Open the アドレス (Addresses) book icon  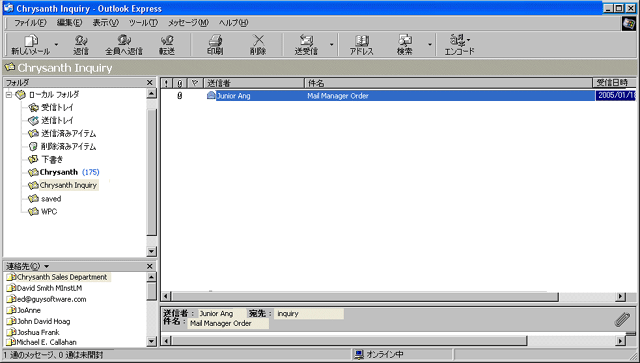[x=362, y=45]
